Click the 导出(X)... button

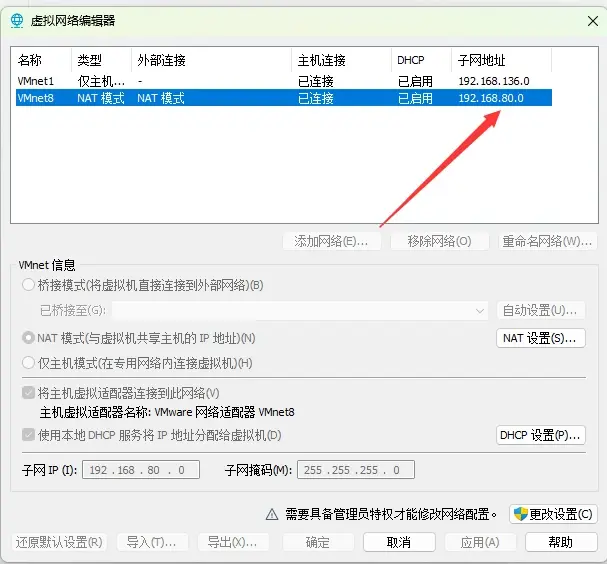coord(233,542)
